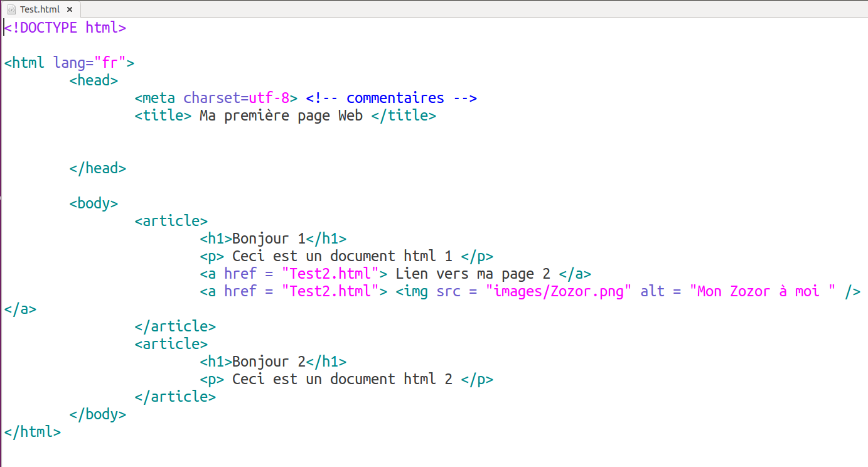Click the opening head tag
This screenshot has width=868, height=467.
click(94, 80)
